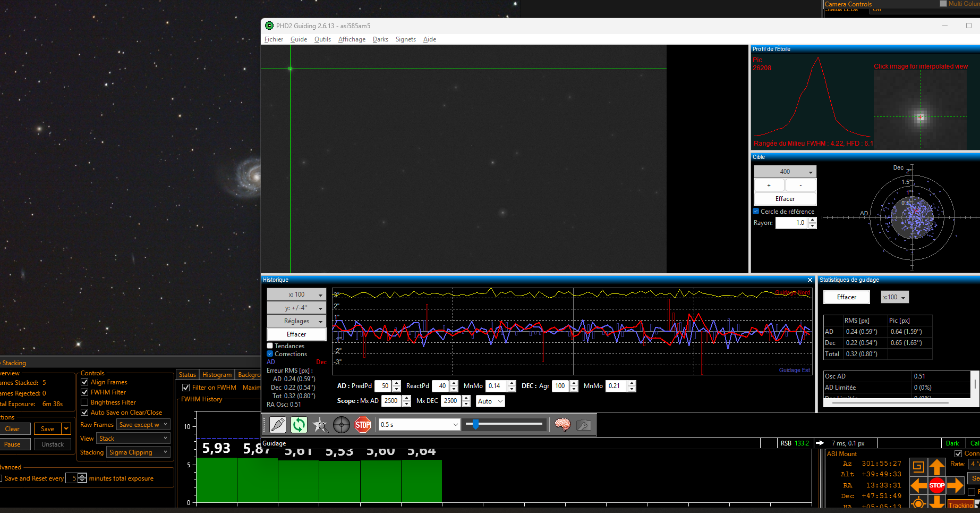Open the Outils menu
The height and width of the screenshot is (513, 980).
323,39
